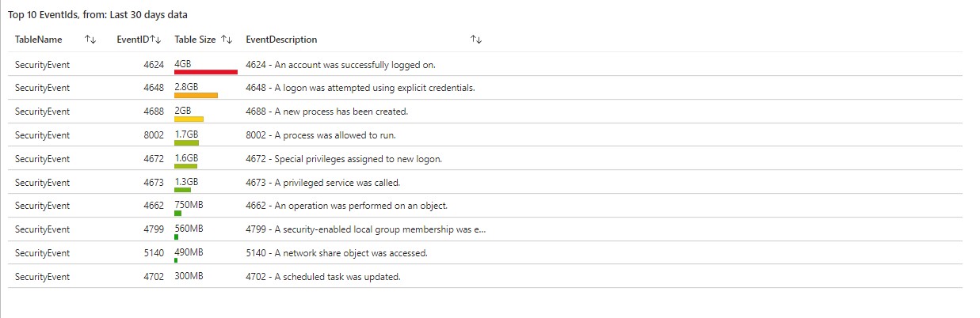The height and width of the screenshot is (318, 980).
Task: Select the network share 5140 row
Action: [486, 253]
